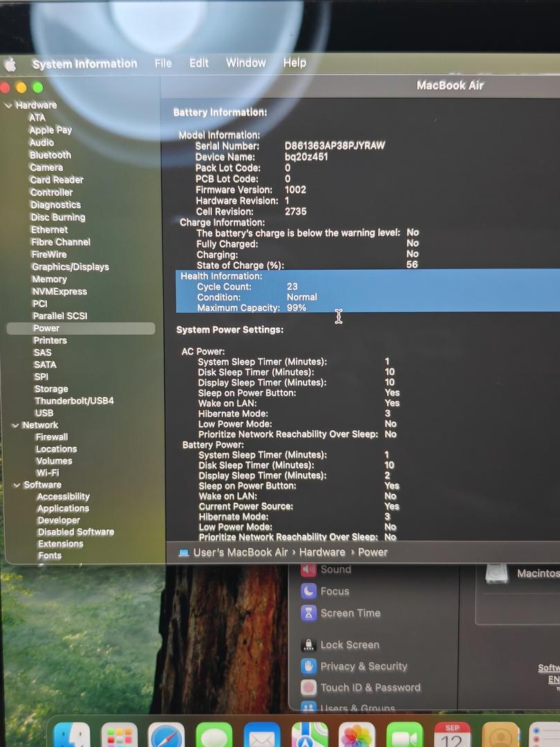Open the Window menu
The width and height of the screenshot is (560, 747).
[x=246, y=62]
